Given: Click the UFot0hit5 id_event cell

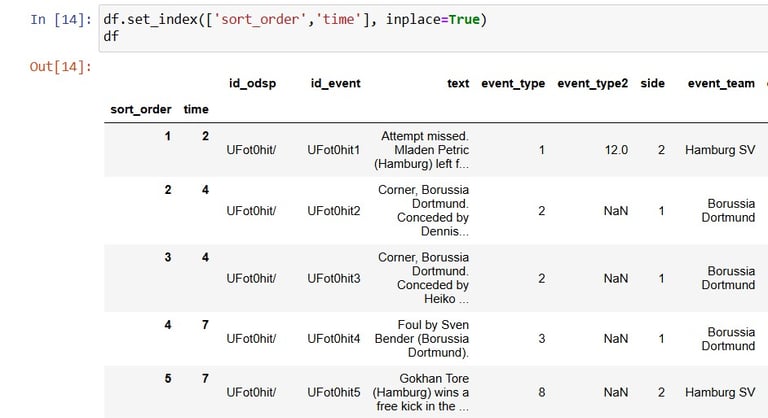Looking at the screenshot, I should 334,392.
